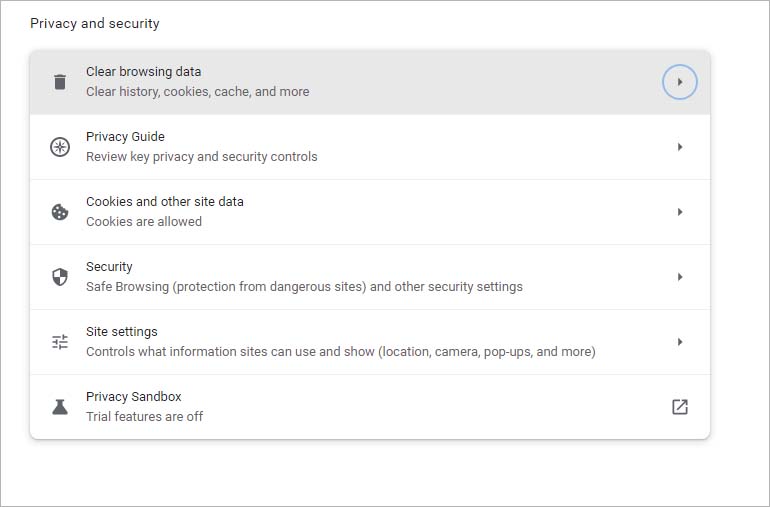
Task: Click the shield icon next to Security
Action: tap(60, 277)
